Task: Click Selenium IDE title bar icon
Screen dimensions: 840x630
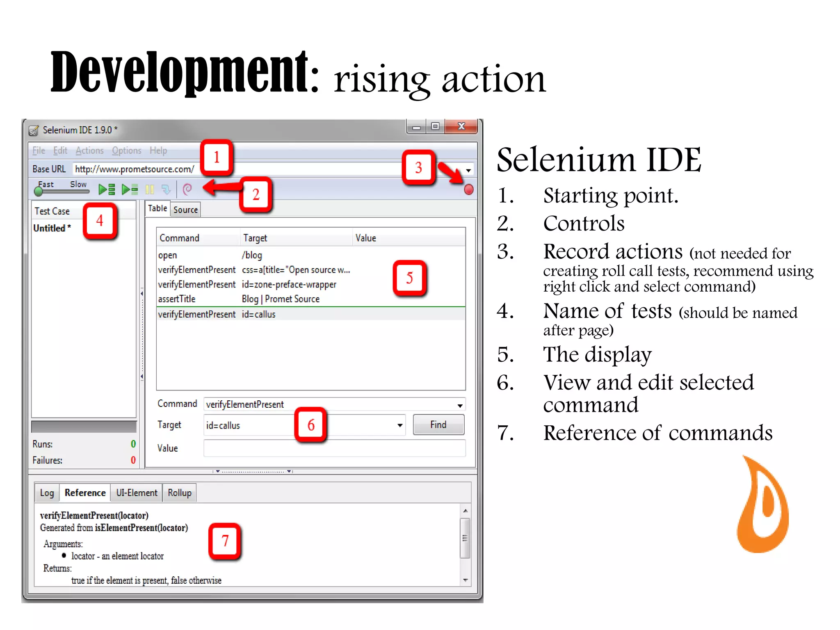Action: click(34, 130)
